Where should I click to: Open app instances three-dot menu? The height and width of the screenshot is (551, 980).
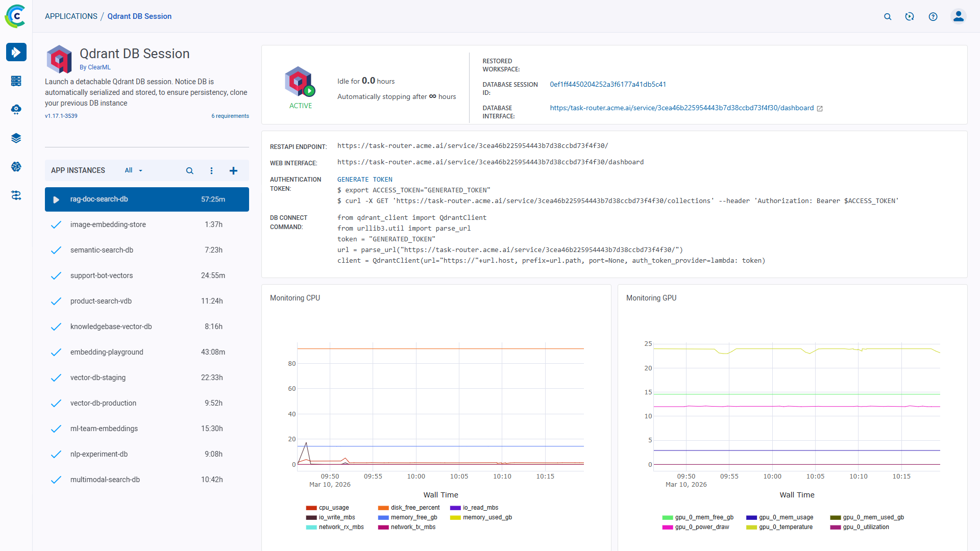point(211,170)
